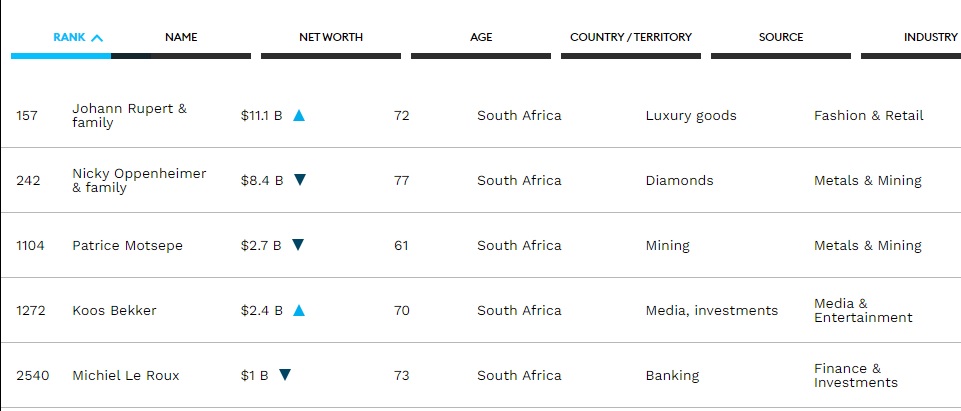Open Koos Bekker's profile entry
The image size is (961, 411).
(x=114, y=311)
